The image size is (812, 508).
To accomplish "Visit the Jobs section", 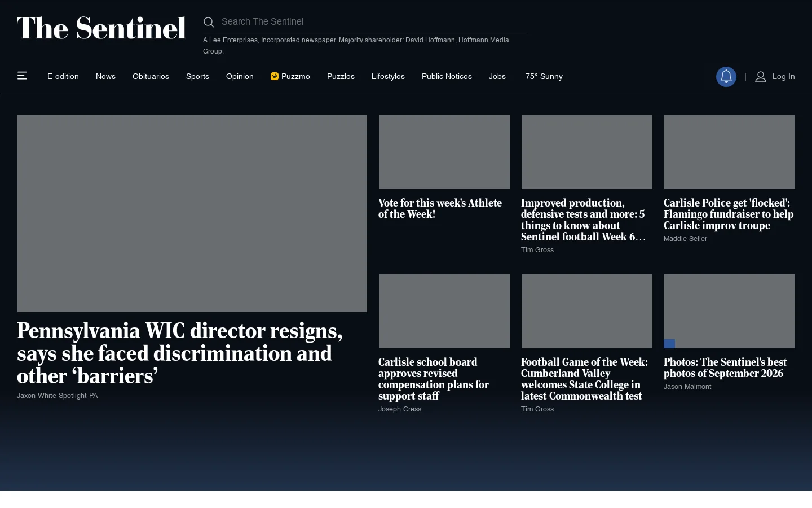I will 497,76.
